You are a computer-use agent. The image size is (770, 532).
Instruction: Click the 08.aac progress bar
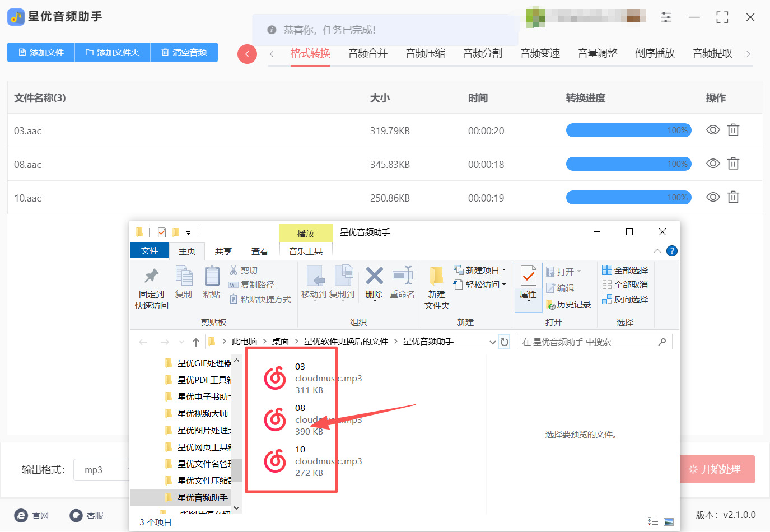(x=629, y=164)
